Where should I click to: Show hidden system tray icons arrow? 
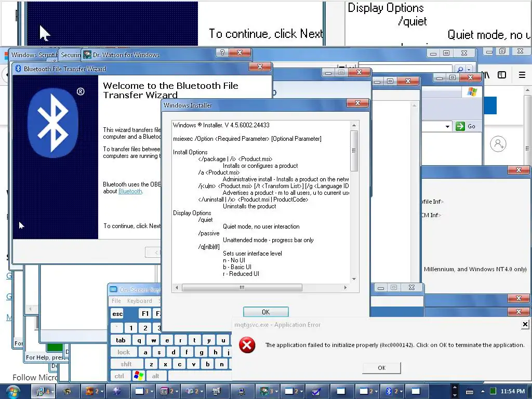(x=483, y=391)
